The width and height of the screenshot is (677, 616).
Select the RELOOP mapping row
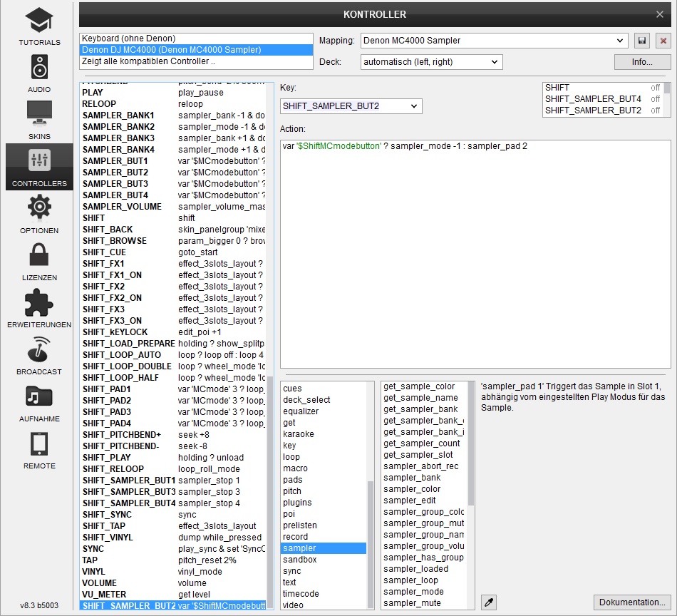pos(174,103)
